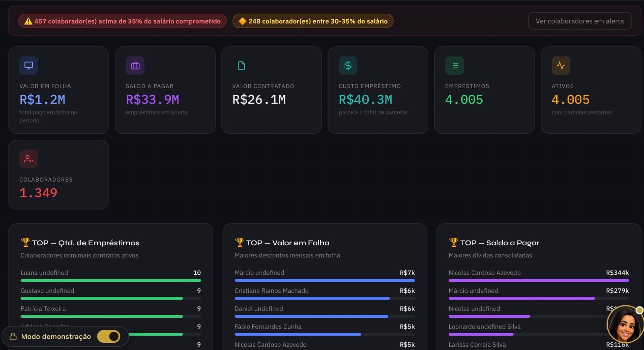
Task: Click the R$344k amount for Nicolas Cardoso Azevedo
Action: (x=617, y=273)
